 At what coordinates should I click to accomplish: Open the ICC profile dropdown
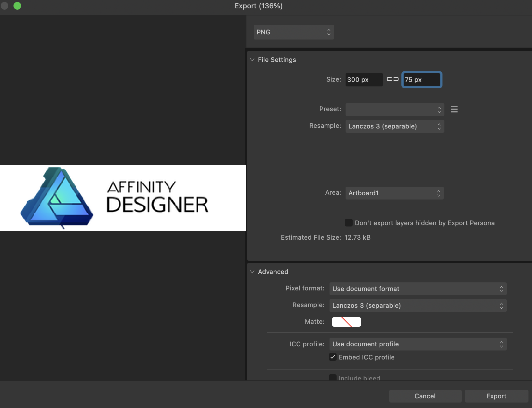418,344
